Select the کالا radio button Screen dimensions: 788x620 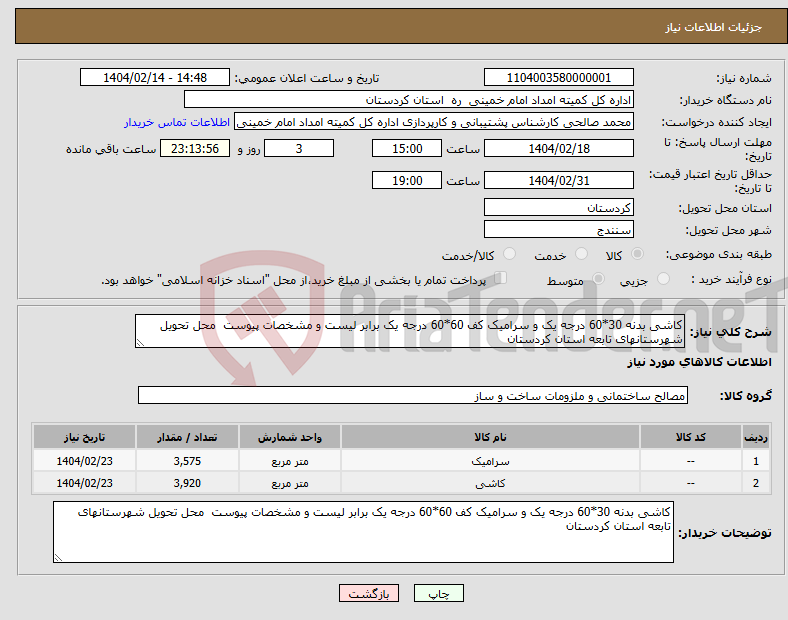(637, 254)
